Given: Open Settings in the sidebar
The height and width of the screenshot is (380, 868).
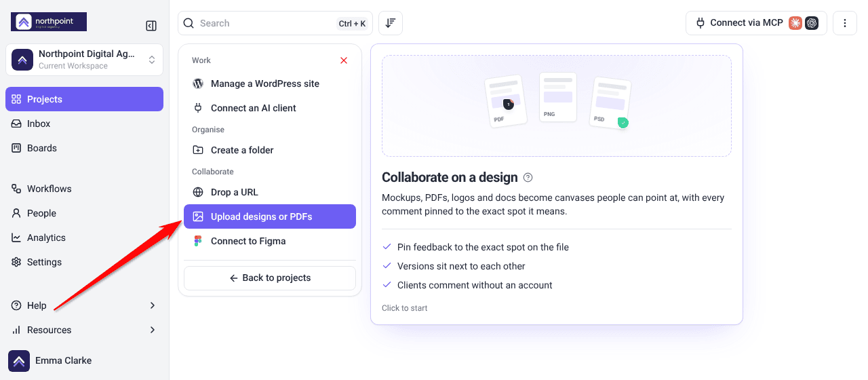Looking at the screenshot, I should point(84,262).
